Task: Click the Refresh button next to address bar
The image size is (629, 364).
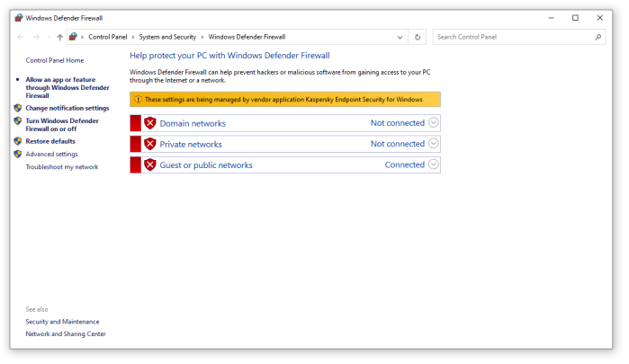Action: click(417, 37)
